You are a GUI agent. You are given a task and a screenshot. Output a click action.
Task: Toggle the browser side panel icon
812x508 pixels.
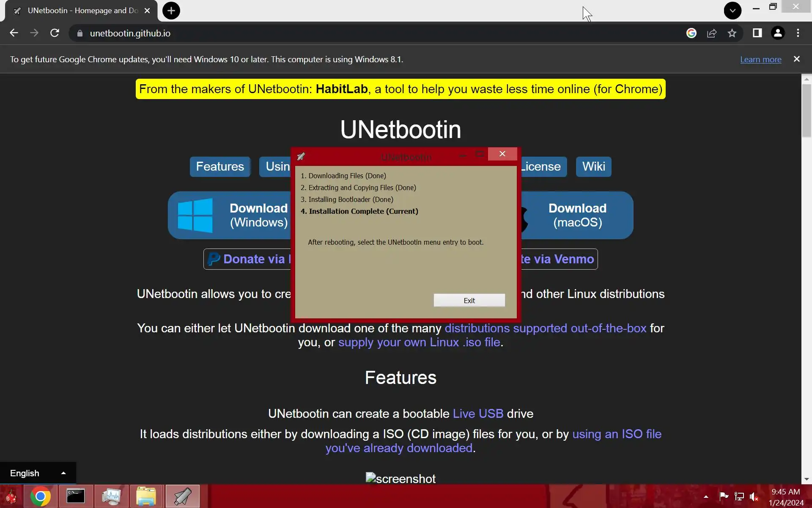click(757, 33)
